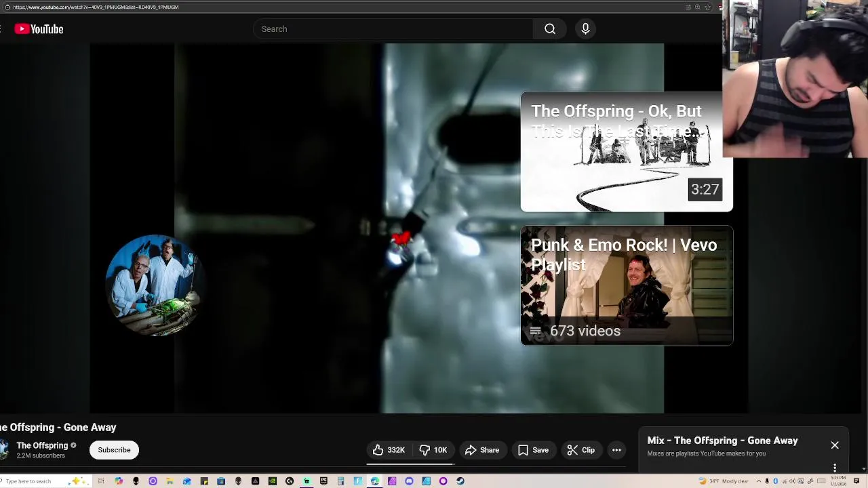Click the browser zoom magnifier icon
The image size is (868, 488).
(x=697, y=7)
